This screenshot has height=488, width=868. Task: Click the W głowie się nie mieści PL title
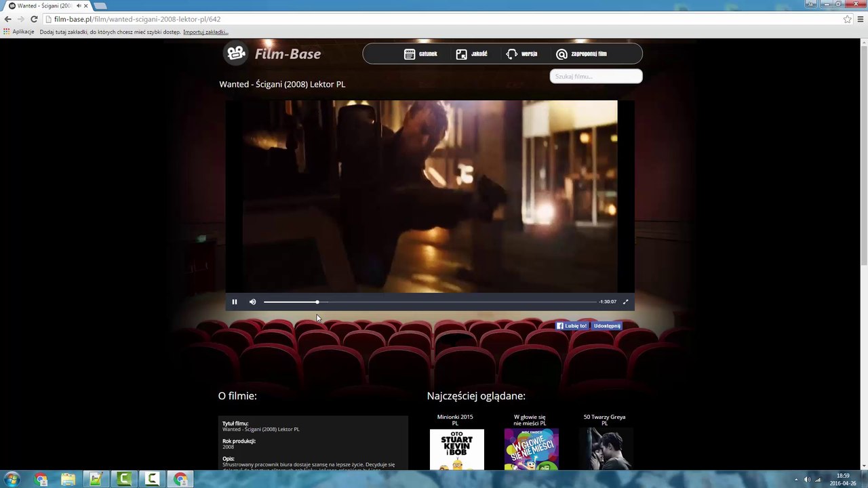coord(530,420)
